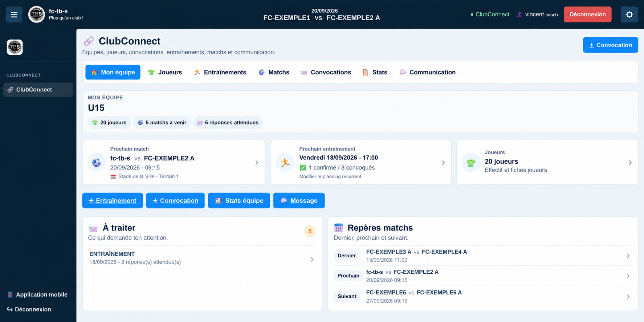Click the green jersey icon in the Joueurs card
This screenshot has height=322, width=644.
coord(471,163)
